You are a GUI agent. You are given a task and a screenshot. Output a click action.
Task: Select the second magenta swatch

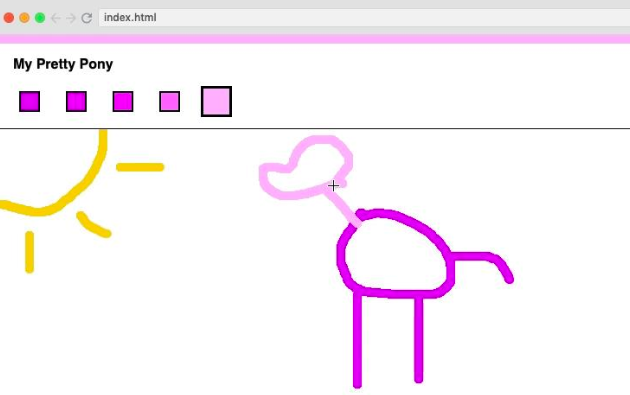[76, 101]
